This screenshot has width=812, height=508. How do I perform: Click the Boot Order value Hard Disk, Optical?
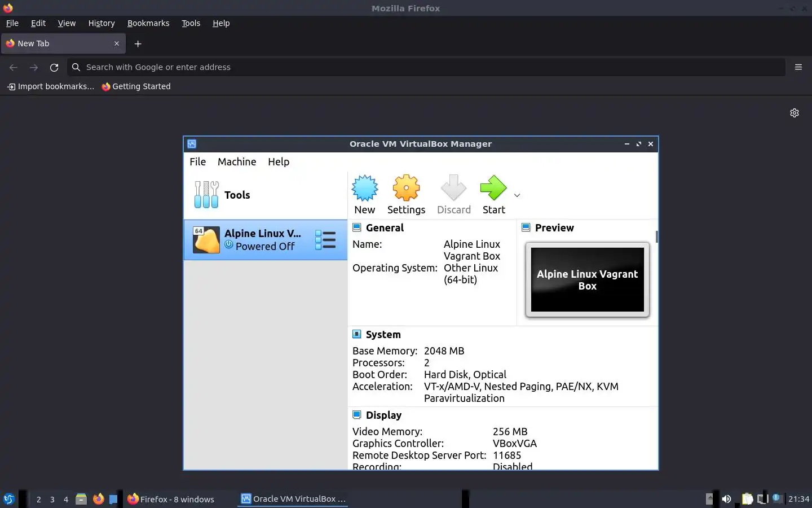[x=465, y=374]
